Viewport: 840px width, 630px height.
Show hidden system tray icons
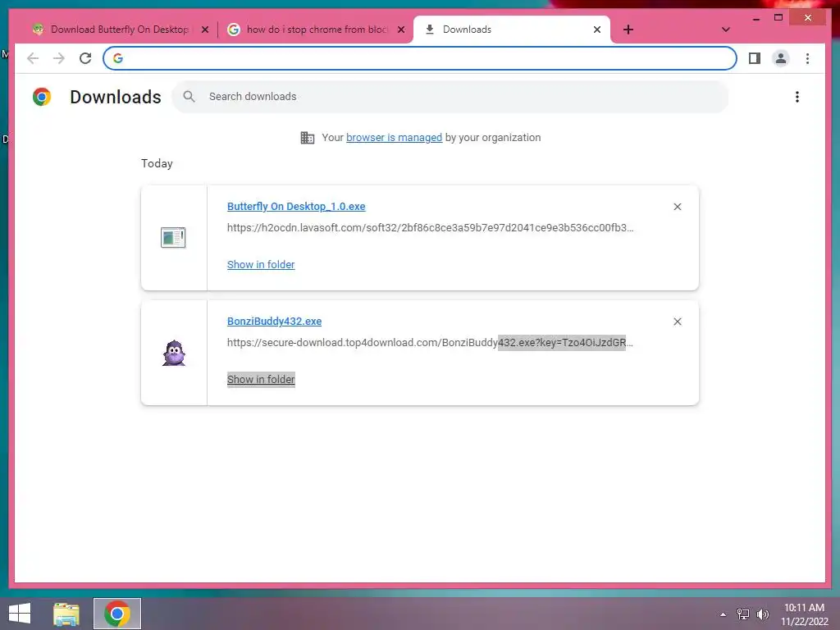(724, 614)
